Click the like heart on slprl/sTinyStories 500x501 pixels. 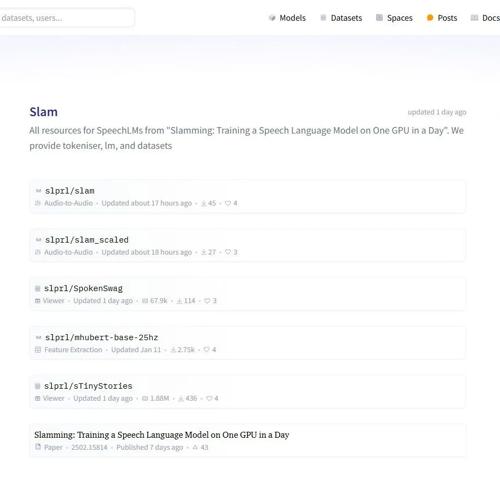tap(209, 398)
